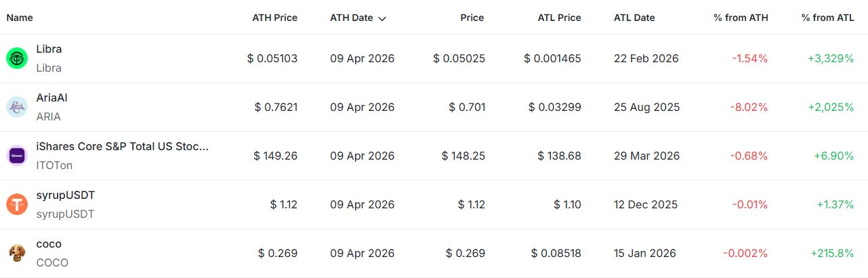Open the syrupUSDT coin name link
The width and height of the screenshot is (868, 278).
pyautogui.click(x=65, y=195)
